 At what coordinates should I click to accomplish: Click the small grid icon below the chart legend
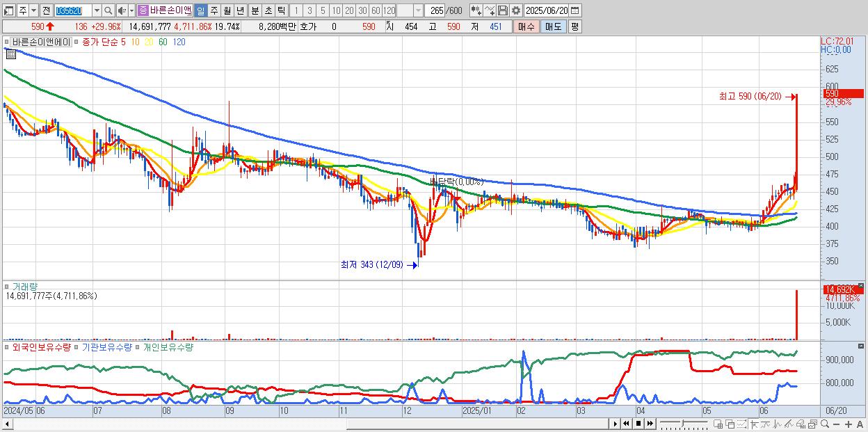[10, 54]
